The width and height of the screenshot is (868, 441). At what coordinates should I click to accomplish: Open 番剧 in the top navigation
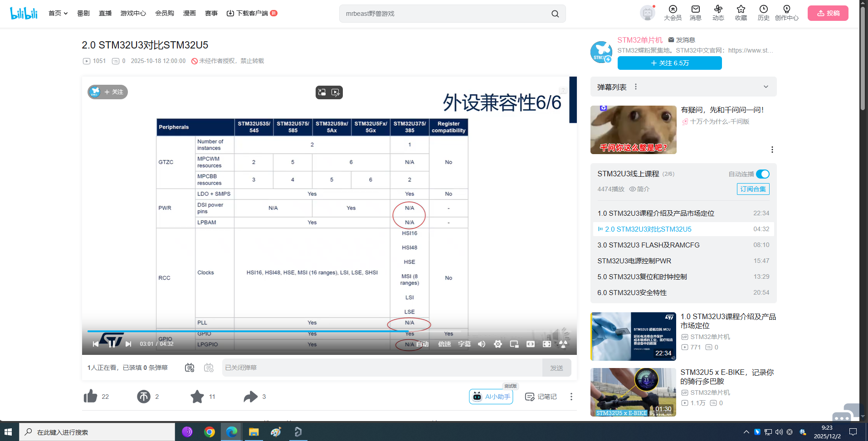(x=83, y=13)
